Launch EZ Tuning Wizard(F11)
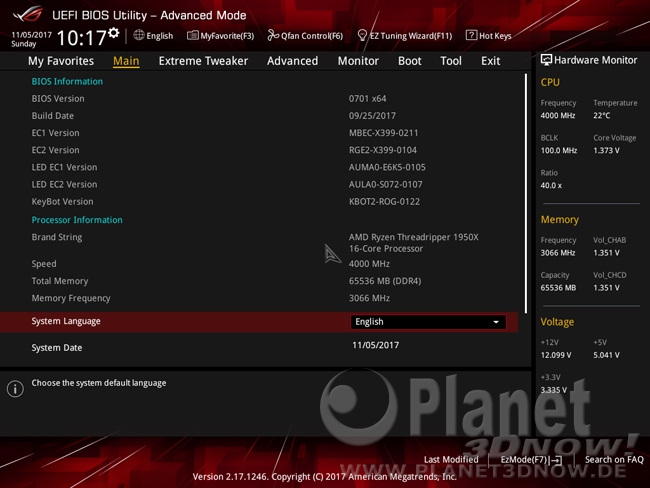Viewport: 650px width, 488px height. tap(405, 36)
